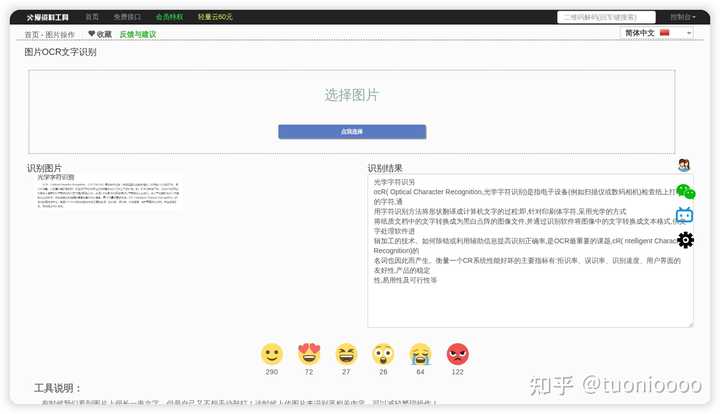
Task: Click the laughing emoji reaction
Action: [x=346, y=354]
